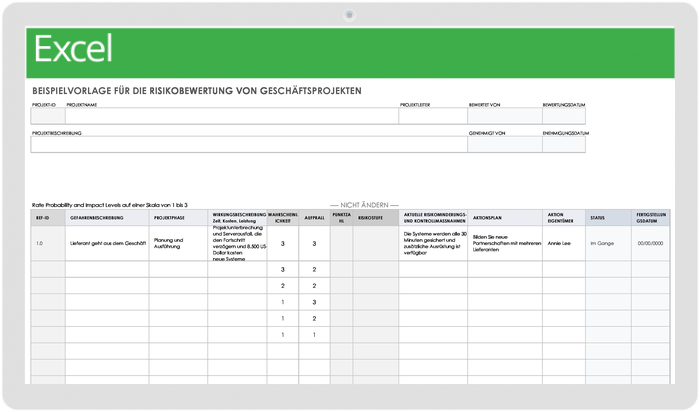Image resolution: width=700 pixels, height=412 pixels.
Task: Select the Aufprall column header
Action: (314, 218)
